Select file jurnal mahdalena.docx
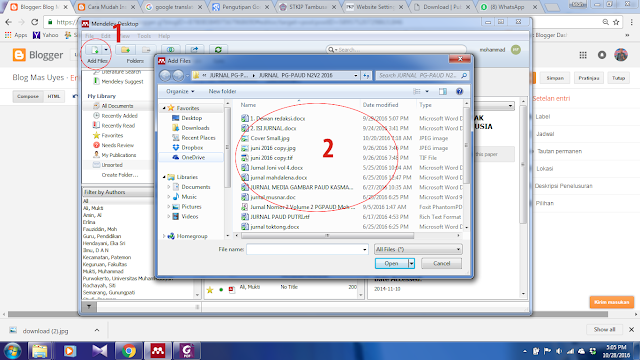Screen dimensions: 640x360 (278, 178)
